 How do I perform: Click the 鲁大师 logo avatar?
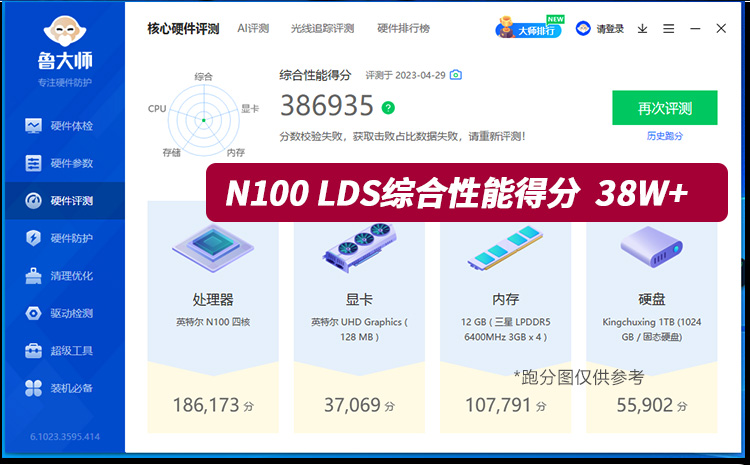[x=65, y=30]
